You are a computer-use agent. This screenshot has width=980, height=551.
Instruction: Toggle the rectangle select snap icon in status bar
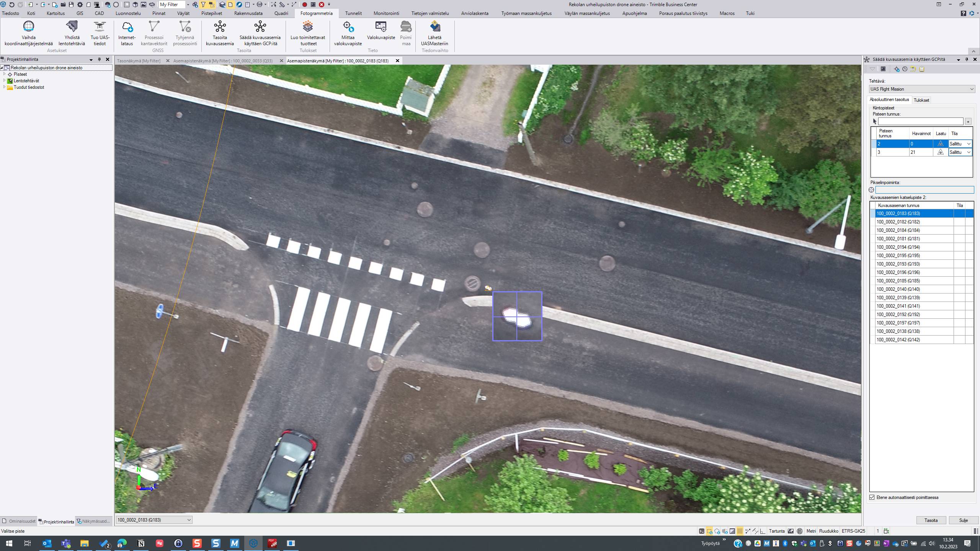[x=709, y=531]
